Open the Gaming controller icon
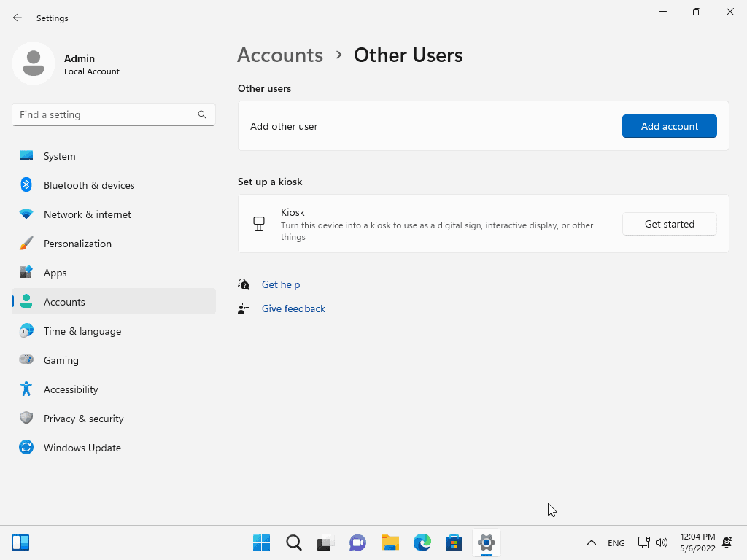Viewport: 747px width, 560px height. tap(26, 359)
